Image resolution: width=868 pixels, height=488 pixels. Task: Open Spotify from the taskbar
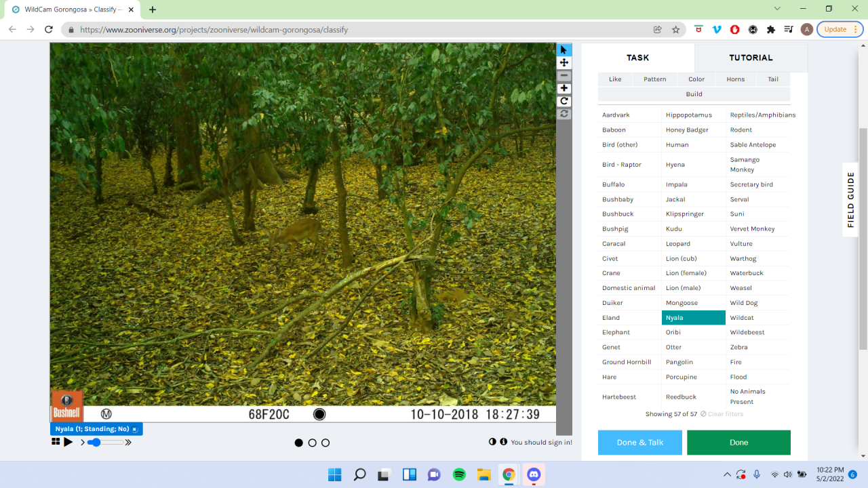coord(459,474)
